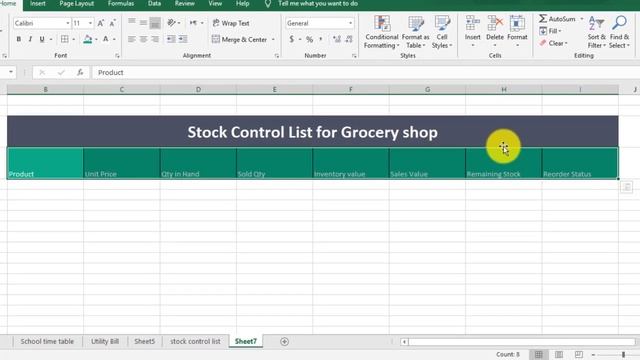Viewport: 640px width, 360px height.
Task: Select the Unit Price header cell
Action: [122, 163]
